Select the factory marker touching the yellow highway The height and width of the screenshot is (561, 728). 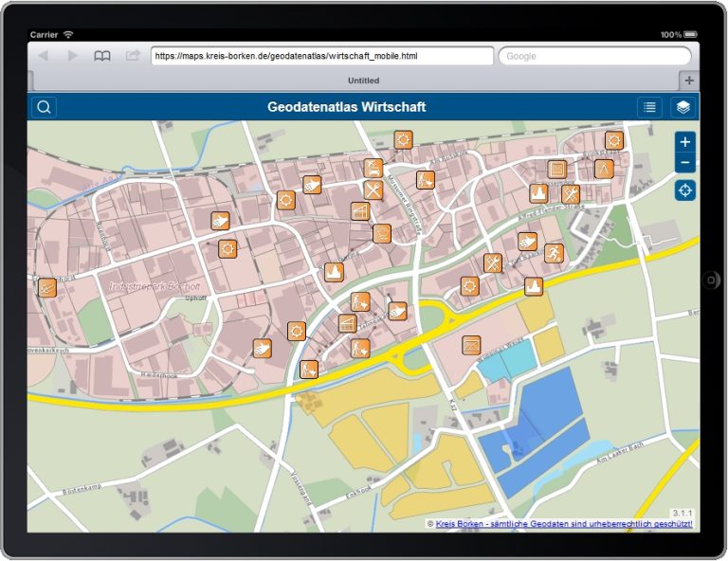pos(534,287)
